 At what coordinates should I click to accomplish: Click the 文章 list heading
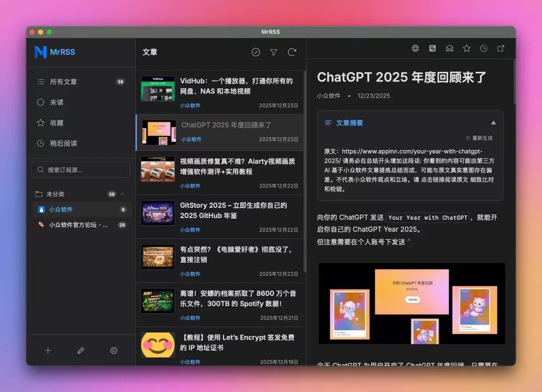coord(150,52)
